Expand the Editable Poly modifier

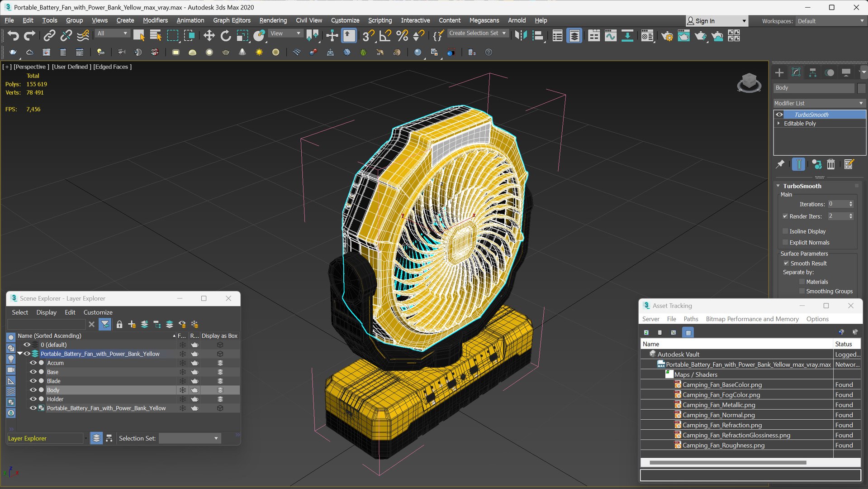tap(778, 124)
